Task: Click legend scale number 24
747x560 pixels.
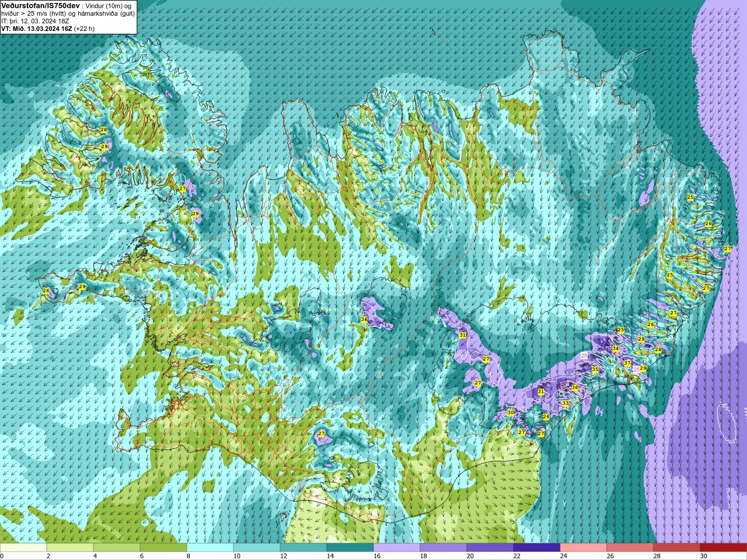Action: (x=564, y=556)
